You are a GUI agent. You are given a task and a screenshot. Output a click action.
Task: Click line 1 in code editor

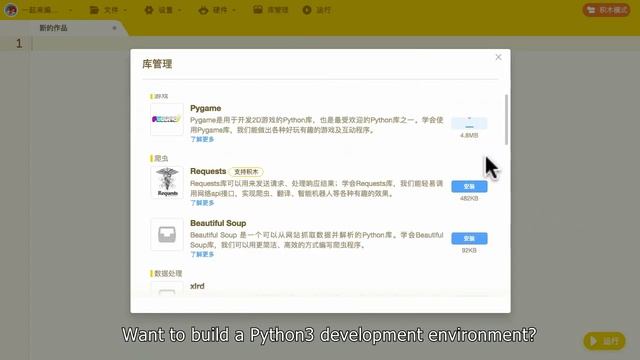pyautogui.click(x=335, y=43)
